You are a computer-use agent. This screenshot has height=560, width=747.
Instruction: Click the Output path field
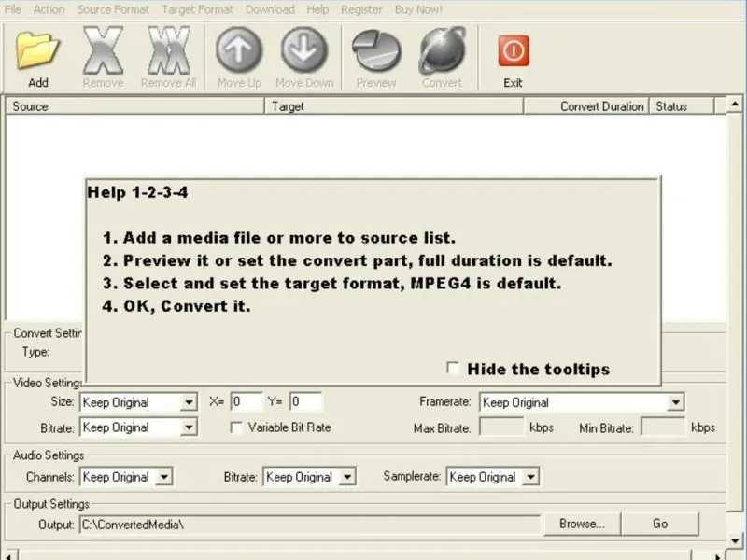pyautogui.click(x=310, y=525)
